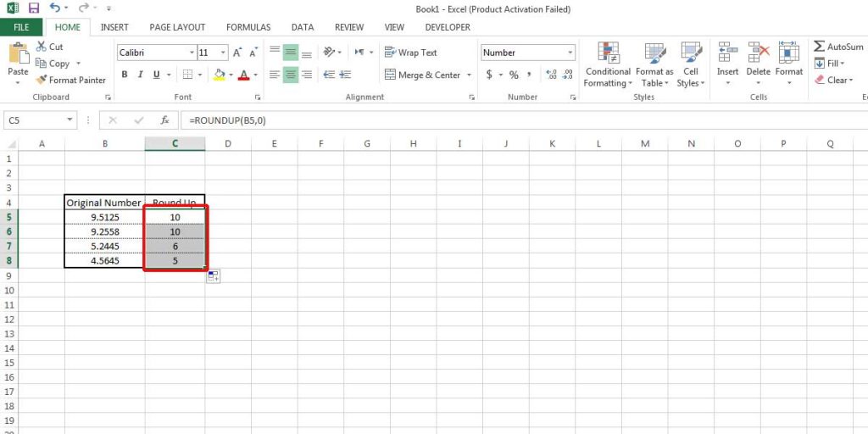Apply Percent Style format

tap(514, 75)
